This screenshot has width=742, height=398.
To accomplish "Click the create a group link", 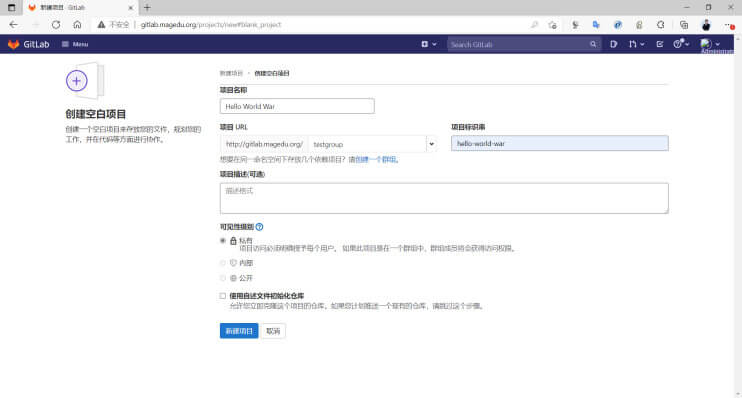I will 376,159.
